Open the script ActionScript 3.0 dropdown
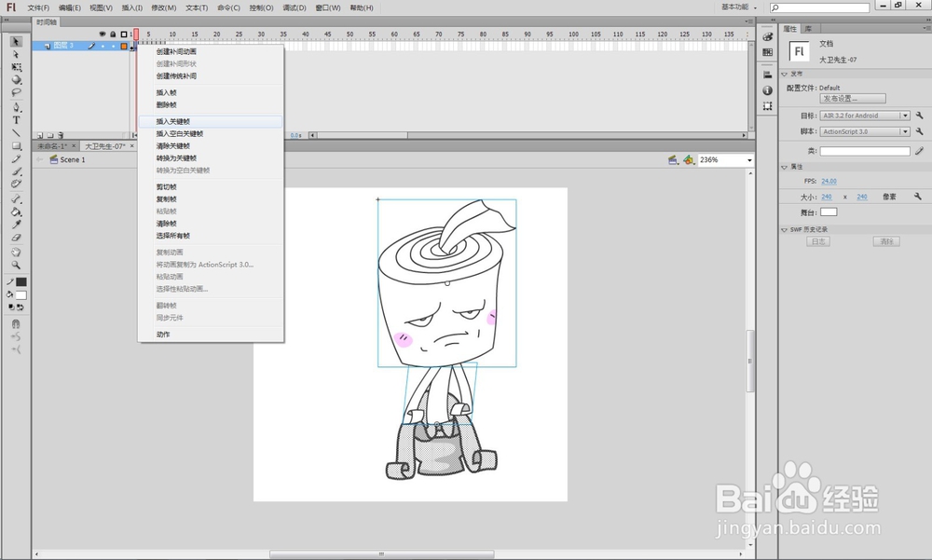Screen dimensions: 932x560 (x=865, y=131)
